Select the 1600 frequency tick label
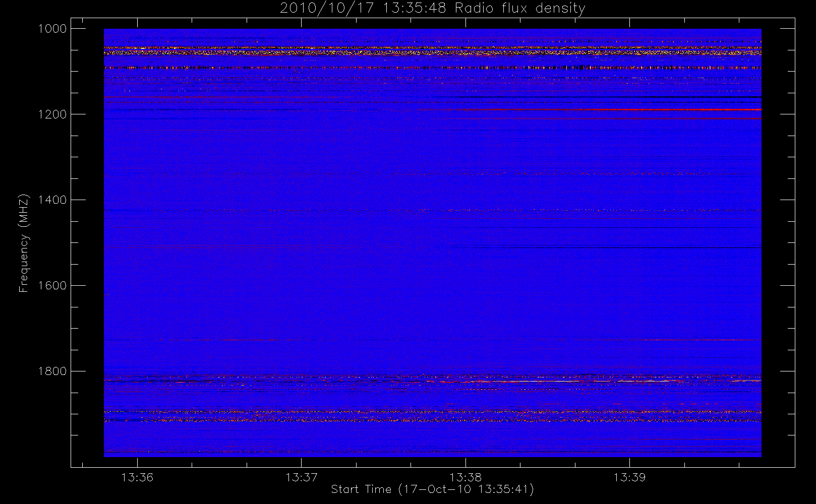The height and width of the screenshot is (504, 816). tap(52, 286)
